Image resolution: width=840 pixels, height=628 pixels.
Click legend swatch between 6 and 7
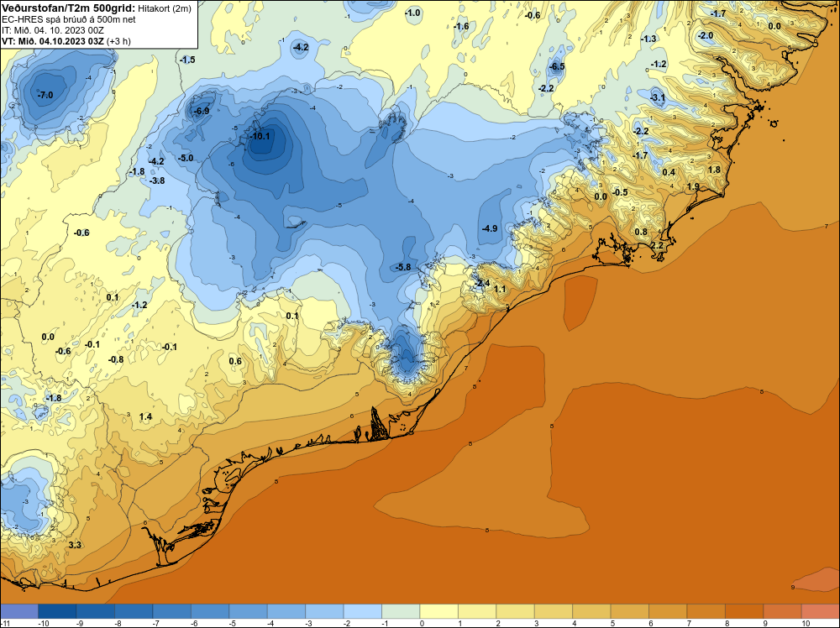pos(668,611)
